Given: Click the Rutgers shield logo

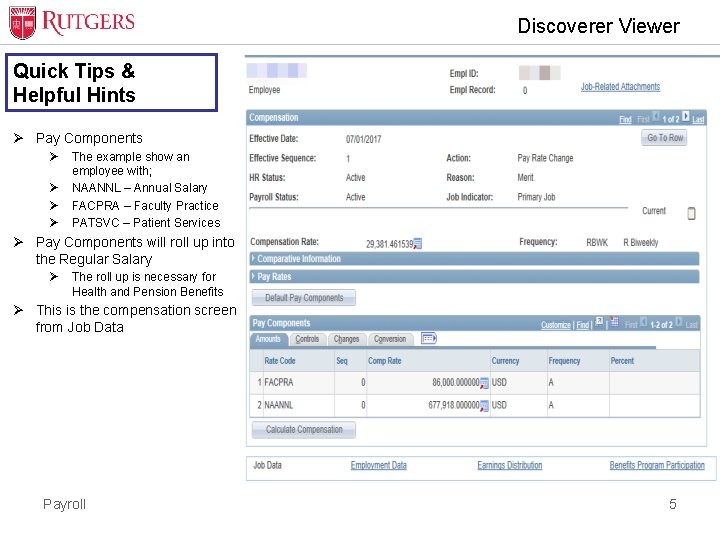Looking at the screenshot, I should click(22, 23).
